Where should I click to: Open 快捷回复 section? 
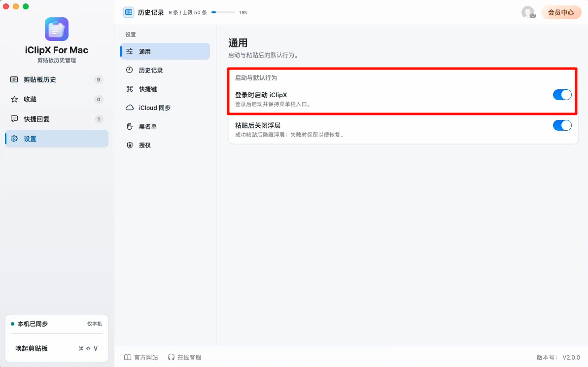click(57, 119)
